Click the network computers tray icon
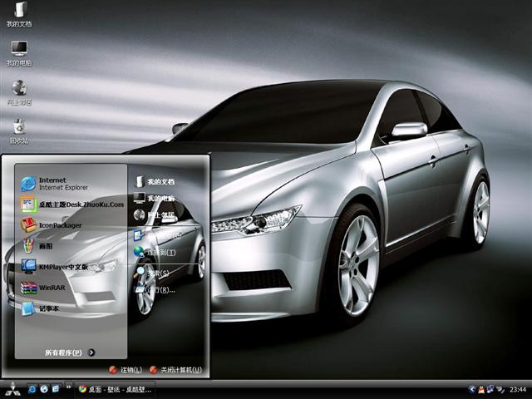The width and height of the screenshot is (532, 399). point(490,390)
